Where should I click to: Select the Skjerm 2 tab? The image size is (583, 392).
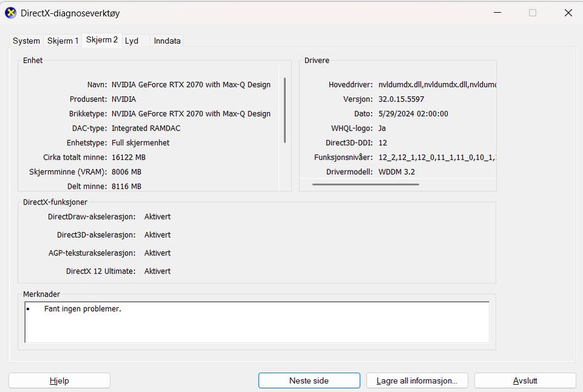102,40
